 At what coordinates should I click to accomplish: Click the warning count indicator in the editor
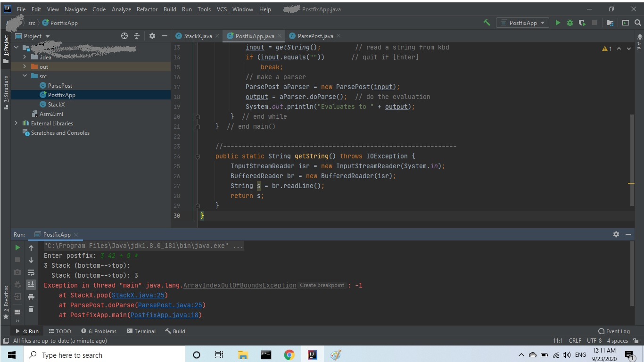pos(607,49)
